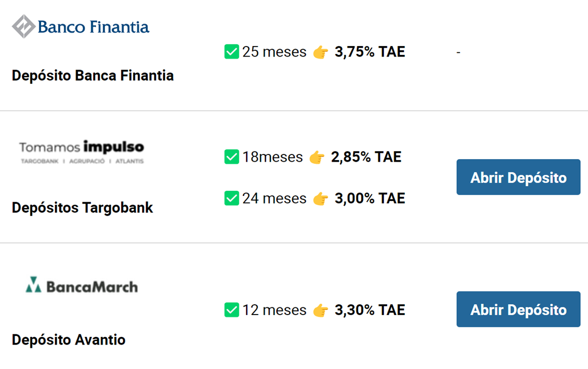Click the BancaMarch logo
588x369 pixels.
click(x=82, y=286)
